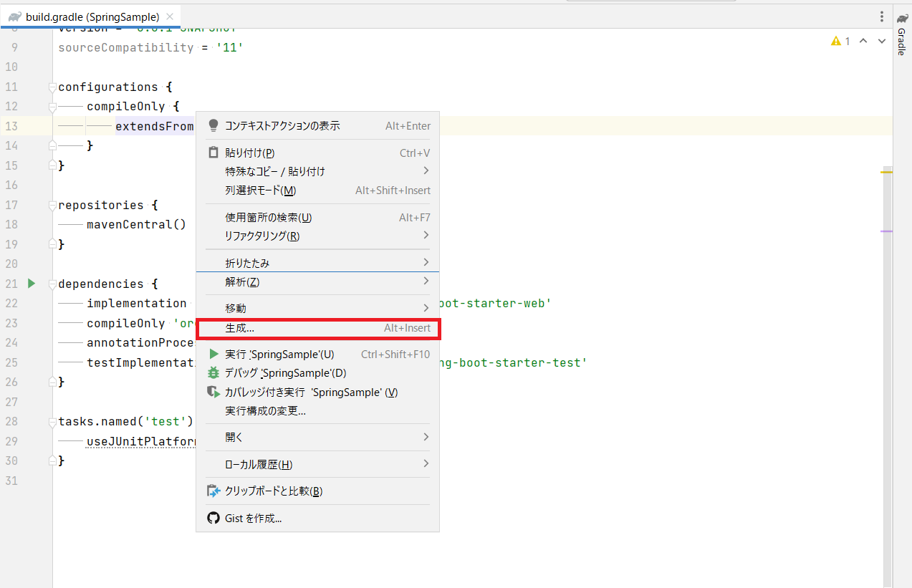
Task: Jump to next highlighted error arrow
Action: 880,42
